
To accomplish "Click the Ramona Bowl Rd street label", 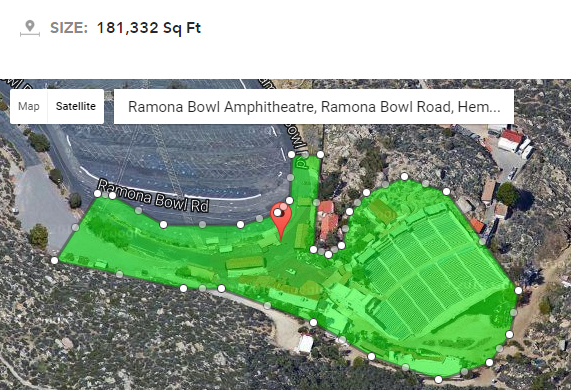I will pos(153,196).
